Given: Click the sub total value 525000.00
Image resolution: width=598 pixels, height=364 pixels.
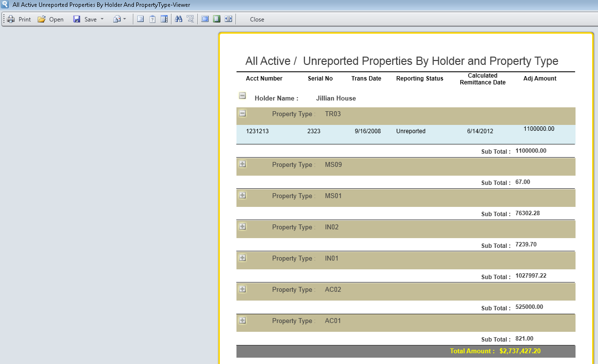Looking at the screenshot, I should (x=529, y=307).
